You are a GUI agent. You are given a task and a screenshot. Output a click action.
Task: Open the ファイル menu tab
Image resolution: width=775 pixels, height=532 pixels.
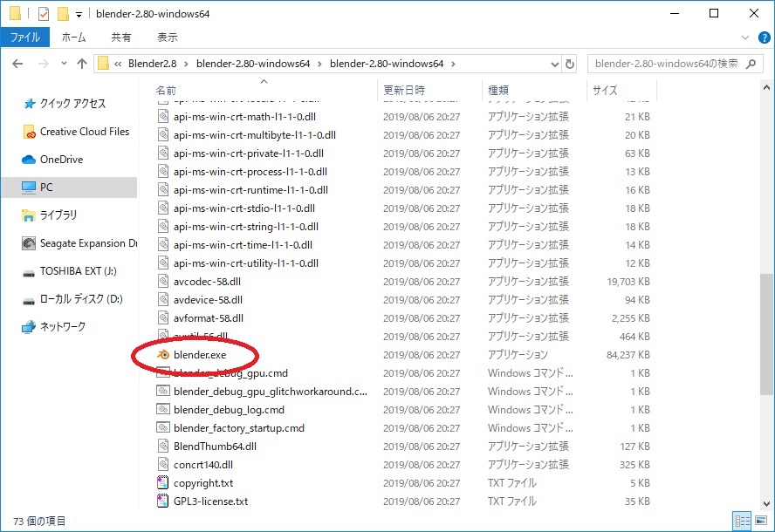pos(24,37)
